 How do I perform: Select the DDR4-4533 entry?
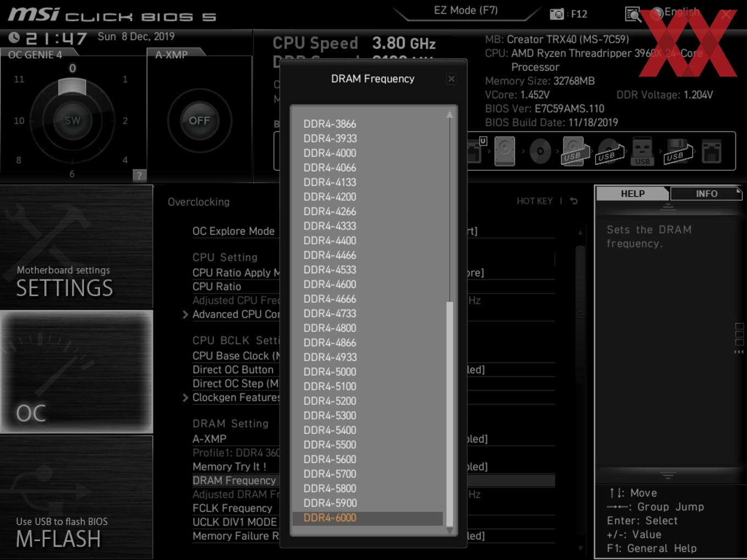point(330,270)
